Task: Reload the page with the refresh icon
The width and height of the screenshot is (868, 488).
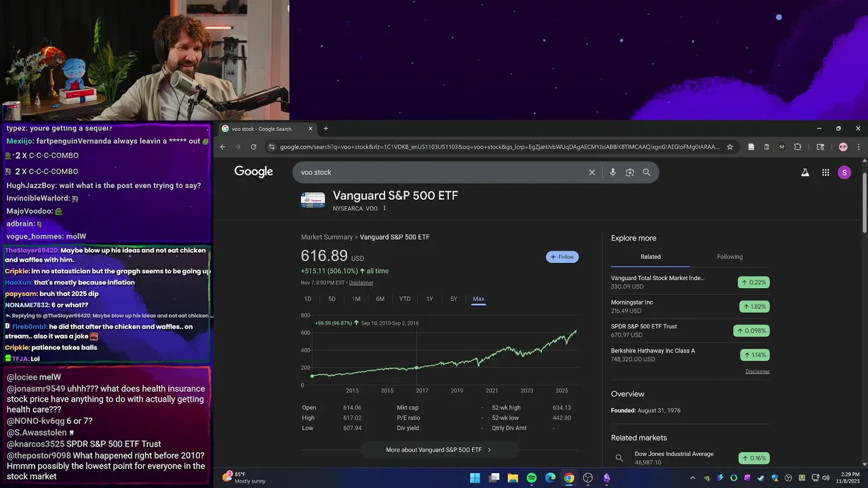Action: (x=254, y=146)
